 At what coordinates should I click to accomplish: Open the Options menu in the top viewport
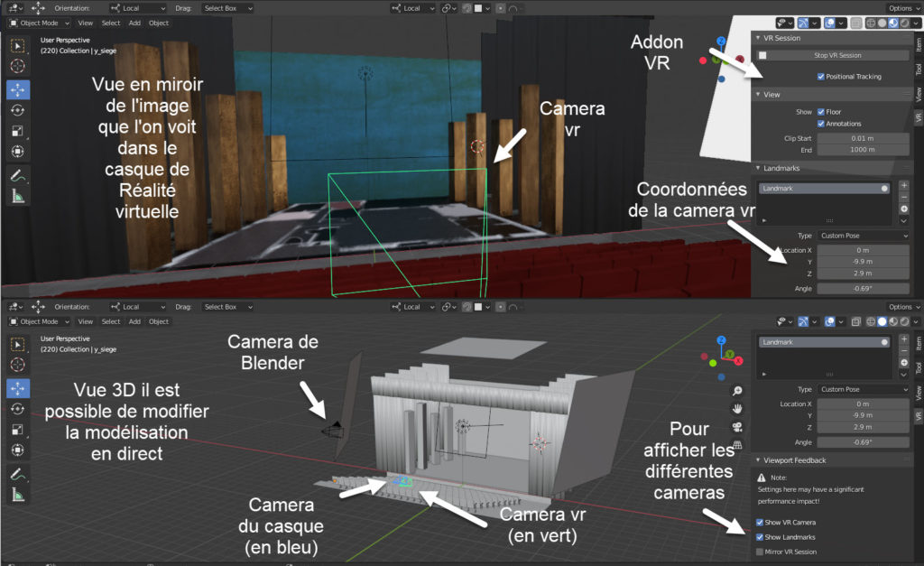[902, 8]
